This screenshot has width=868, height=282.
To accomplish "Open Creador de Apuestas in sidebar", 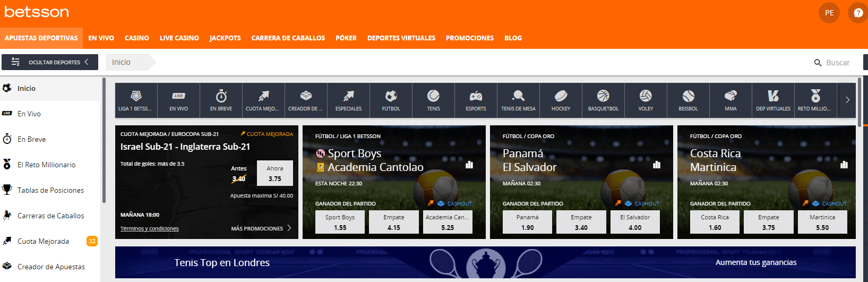I will pyautogui.click(x=50, y=267).
